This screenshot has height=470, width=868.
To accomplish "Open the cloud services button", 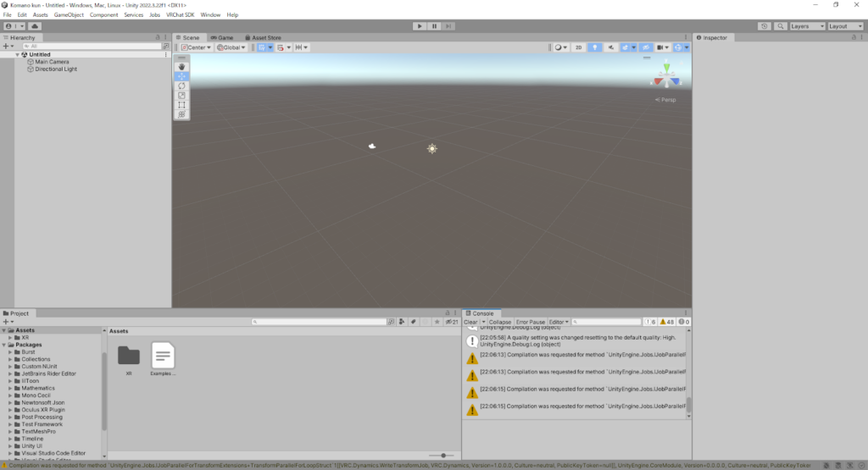I will tap(34, 26).
